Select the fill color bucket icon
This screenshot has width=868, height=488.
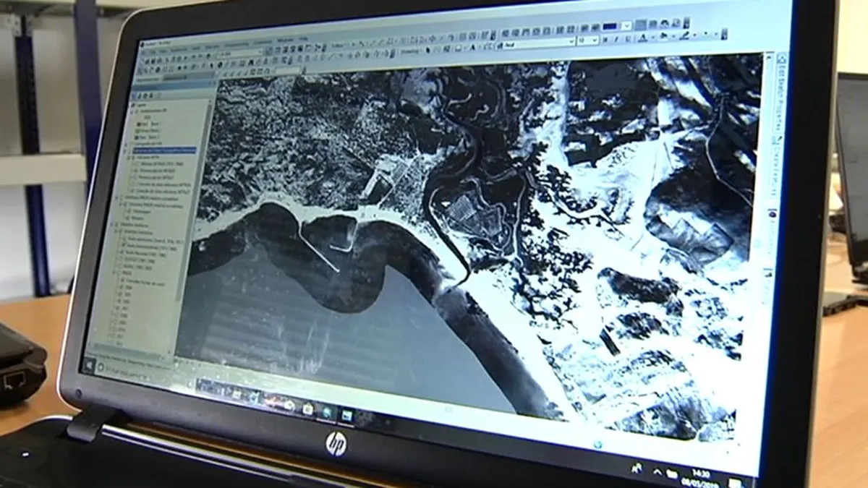pos(663,36)
